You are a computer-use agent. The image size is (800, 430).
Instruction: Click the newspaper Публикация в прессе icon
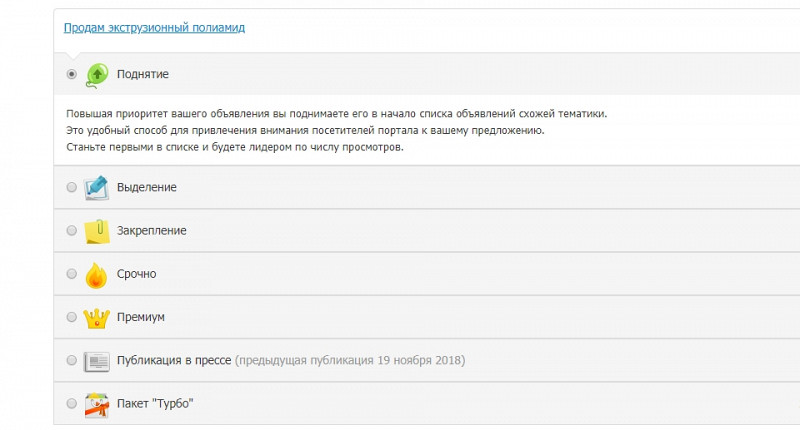click(x=96, y=362)
